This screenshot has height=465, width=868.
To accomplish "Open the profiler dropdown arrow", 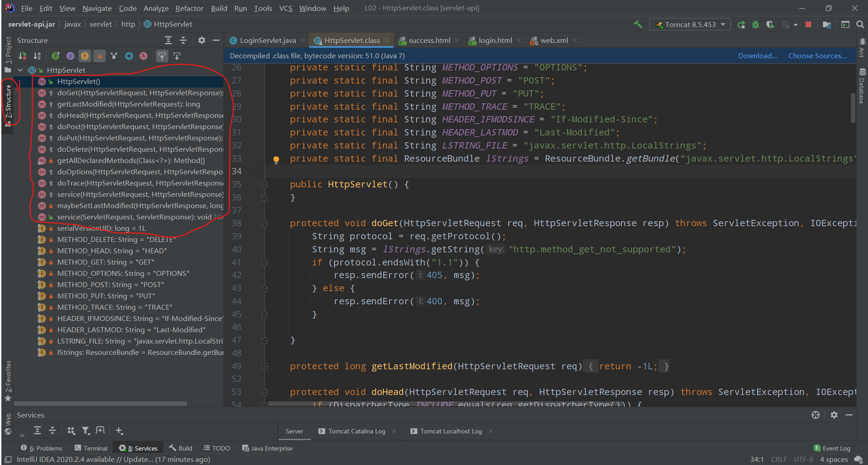I will pyautogui.click(x=796, y=25).
